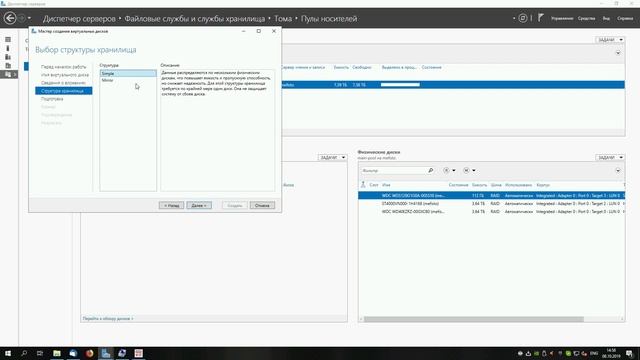
Task: Select the WDC WD40EZRZ physical disk row
Action: 491,212
